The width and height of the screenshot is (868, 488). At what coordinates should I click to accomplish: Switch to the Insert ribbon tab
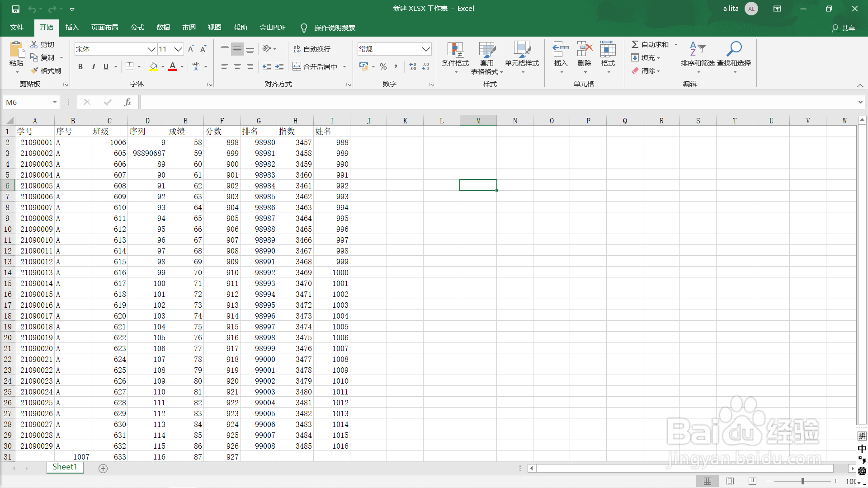tap(72, 28)
